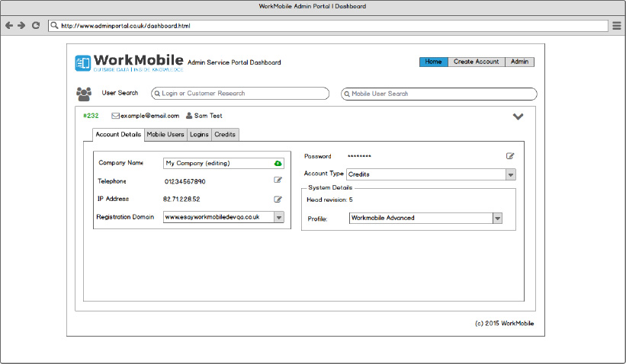This screenshot has width=626, height=364.
Task: Click the Head revision: 5 text
Action: (x=329, y=200)
